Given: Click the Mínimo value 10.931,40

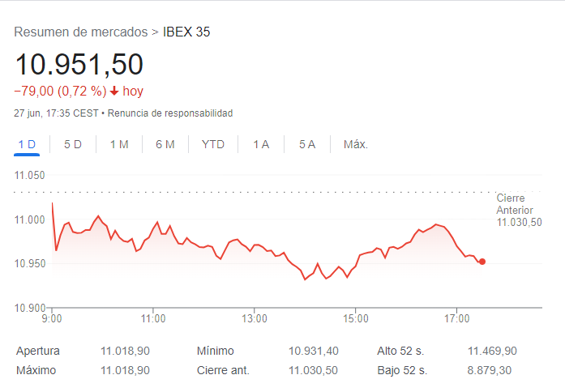Looking at the screenshot, I should point(314,351).
